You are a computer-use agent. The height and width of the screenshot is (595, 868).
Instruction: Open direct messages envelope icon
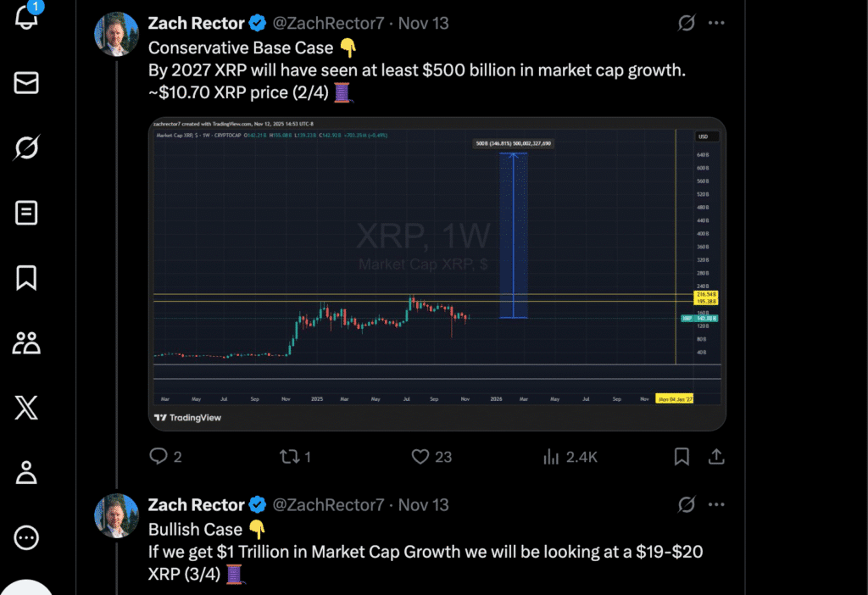click(x=26, y=82)
